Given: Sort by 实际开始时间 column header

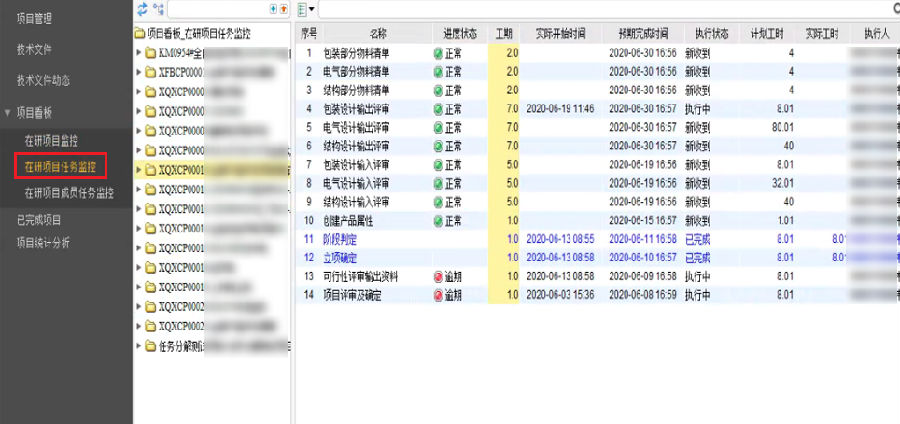Looking at the screenshot, I should pos(561,34).
